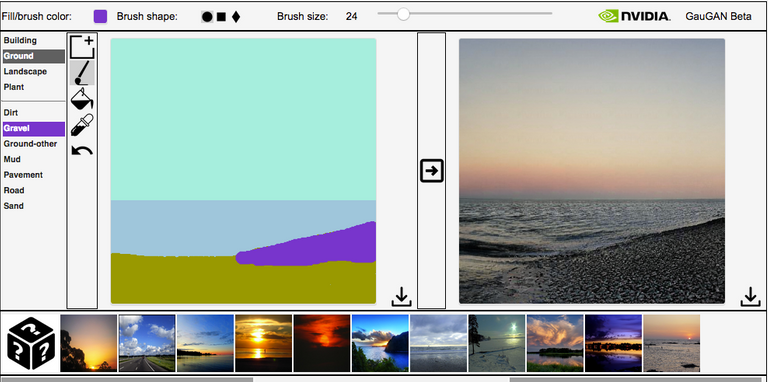Click the purple fill/brush color swatch
Screen dimensions: 768x382
(100, 16)
